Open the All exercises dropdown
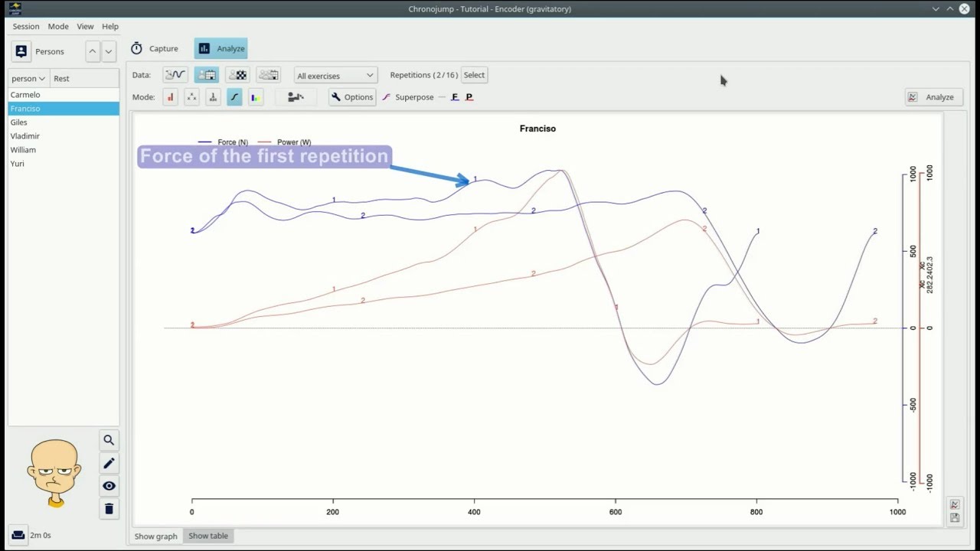The image size is (980, 551). point(335,76)
